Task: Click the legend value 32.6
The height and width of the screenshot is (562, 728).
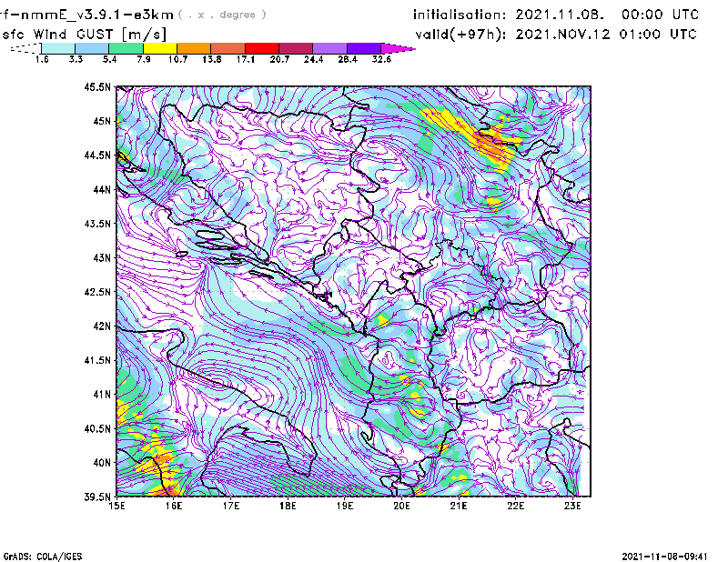Action: (381, 59)
